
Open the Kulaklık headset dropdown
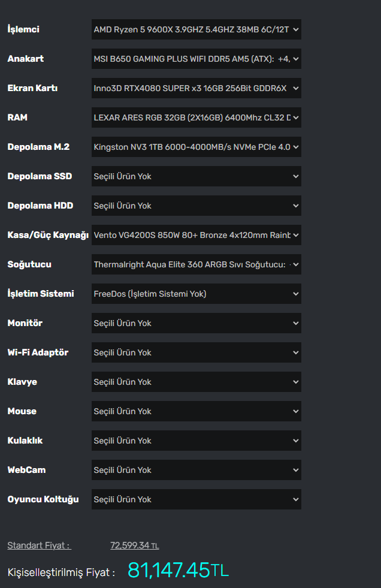click(x=196, y=441)
